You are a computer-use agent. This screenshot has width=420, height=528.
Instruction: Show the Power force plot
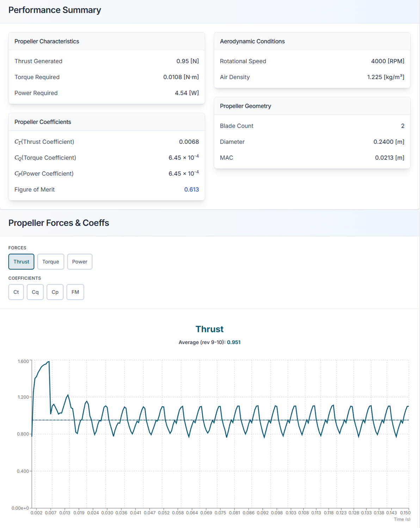(80, 262)
